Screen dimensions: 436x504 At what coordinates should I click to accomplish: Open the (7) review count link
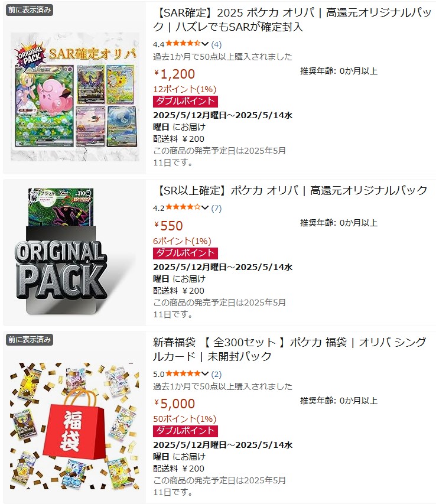click(x=216, y=209)
